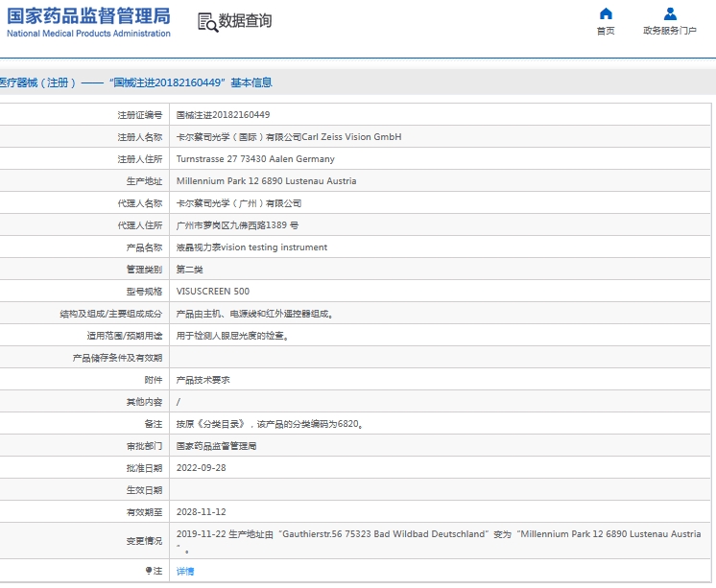716x588 pixels.
Task: Click the lightbulb icon beside 注
Action: click(x=149, y=570)
